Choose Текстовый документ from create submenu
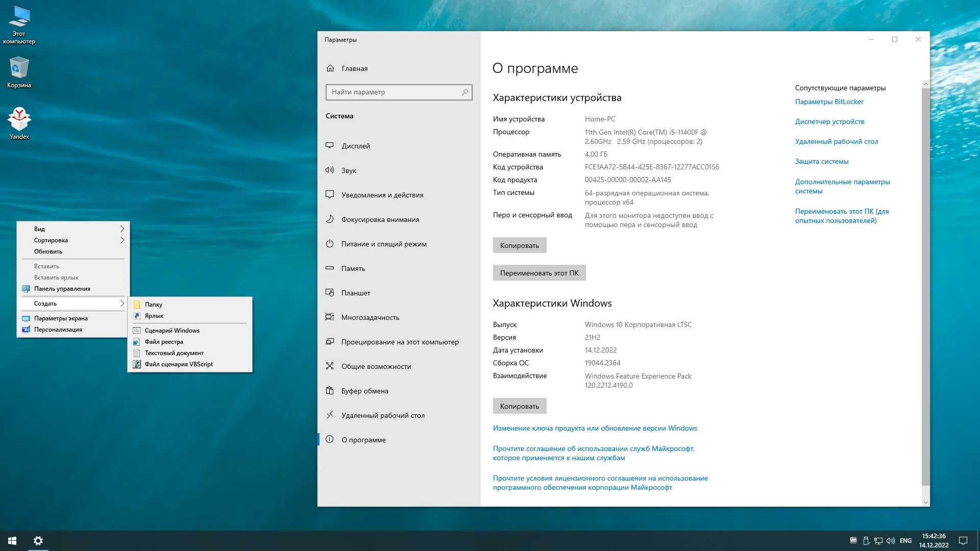This screenshot has height=551, width=980. (x=174, y=353)
